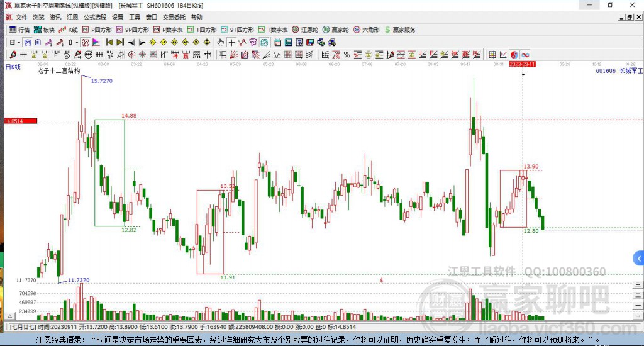Click the 行情 market quotes button
Viewport: 644px width, 346px height.
(x=19, y=30)
